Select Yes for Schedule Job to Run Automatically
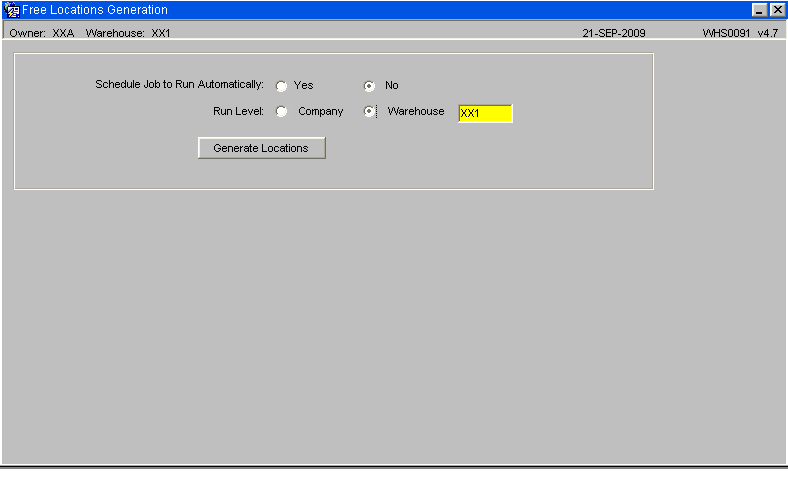This screenshot has height=500, width=788. (281, 86)
